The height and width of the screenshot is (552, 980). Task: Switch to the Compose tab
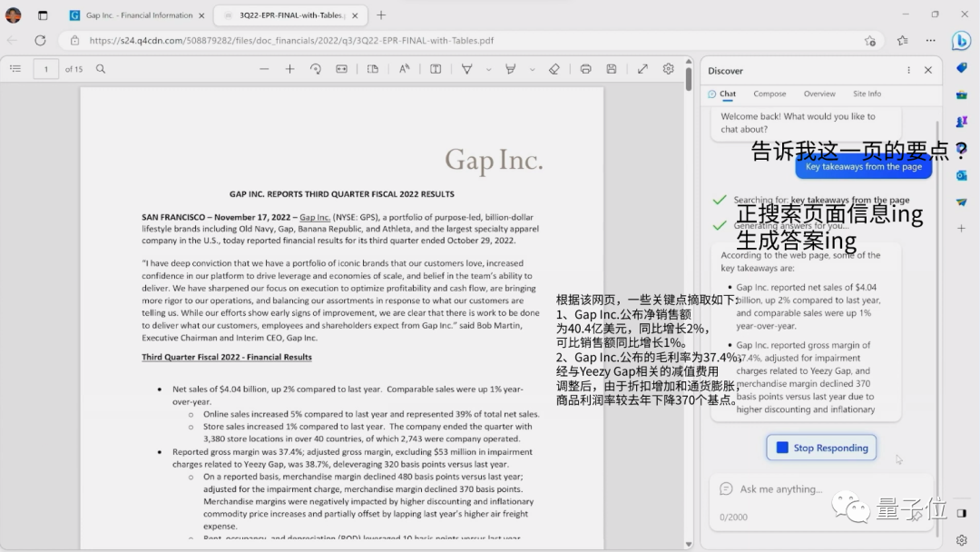click(769, 94)
